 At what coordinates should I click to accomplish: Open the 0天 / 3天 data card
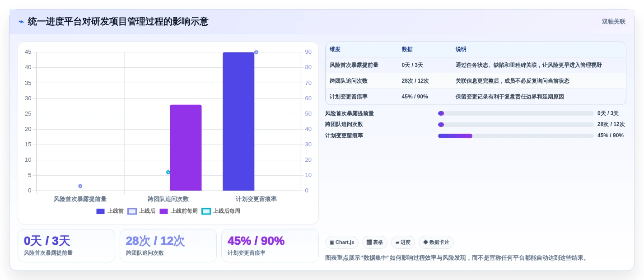[66, 246]
